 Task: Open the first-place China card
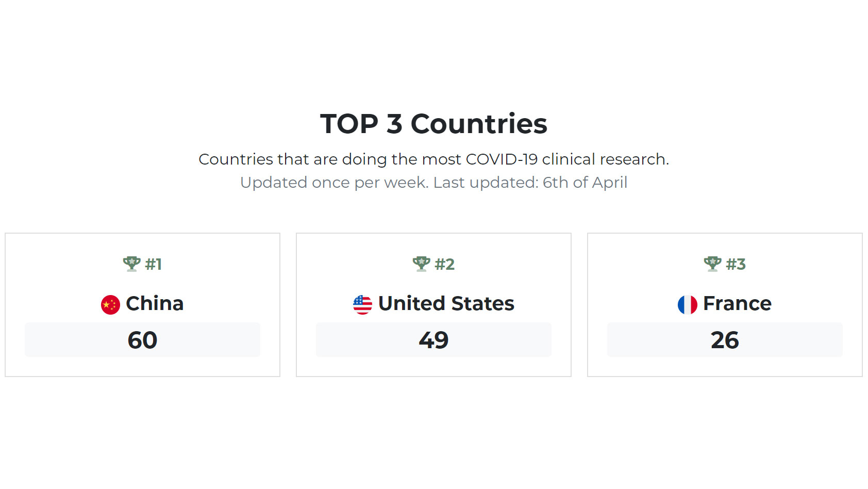point(142,305)
